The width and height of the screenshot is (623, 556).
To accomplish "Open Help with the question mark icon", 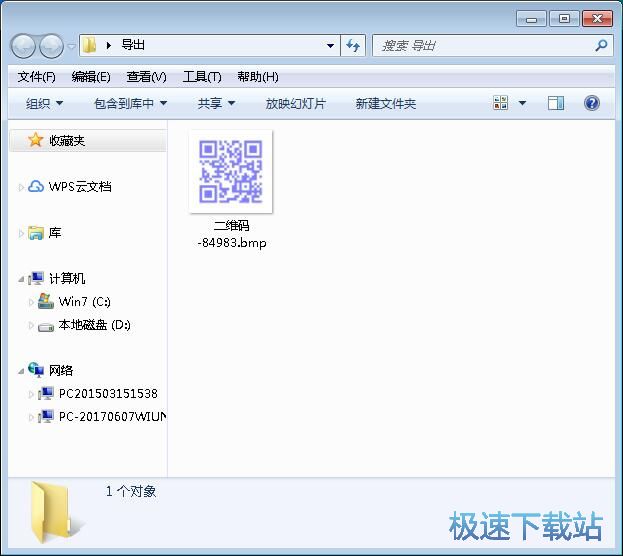I will pos(592,103).
